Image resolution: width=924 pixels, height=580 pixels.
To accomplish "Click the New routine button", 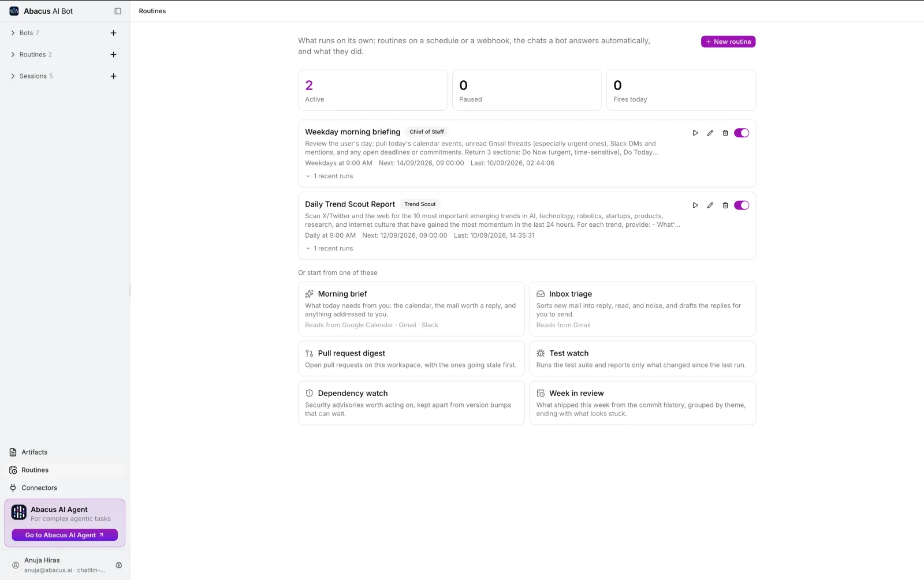I will click(x=728, y=42).
